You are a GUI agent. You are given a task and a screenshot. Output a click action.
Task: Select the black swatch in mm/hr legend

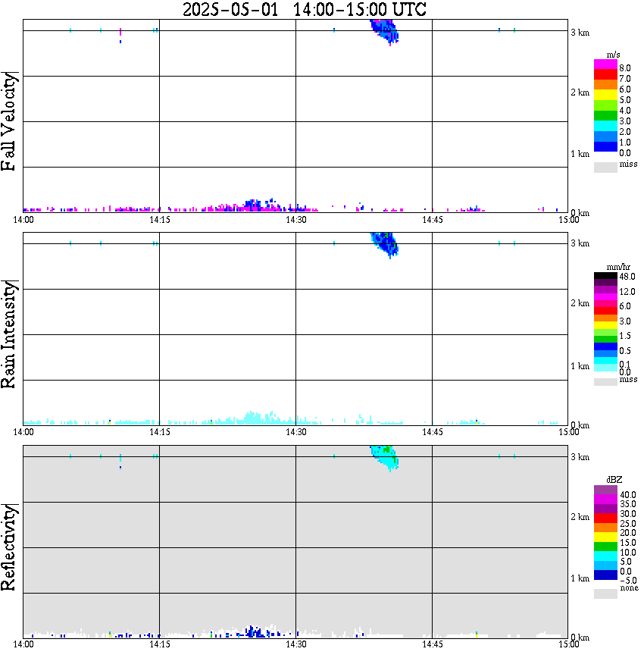click(605, 276)
